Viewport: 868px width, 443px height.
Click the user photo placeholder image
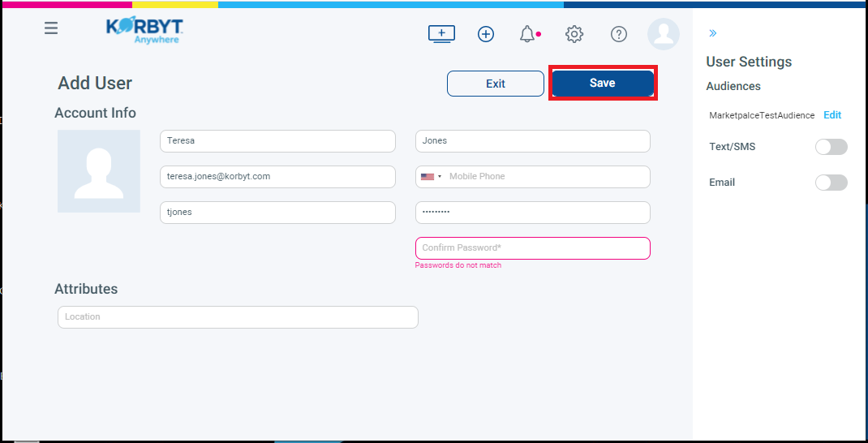pyautogui.click(x=99, y=171)
